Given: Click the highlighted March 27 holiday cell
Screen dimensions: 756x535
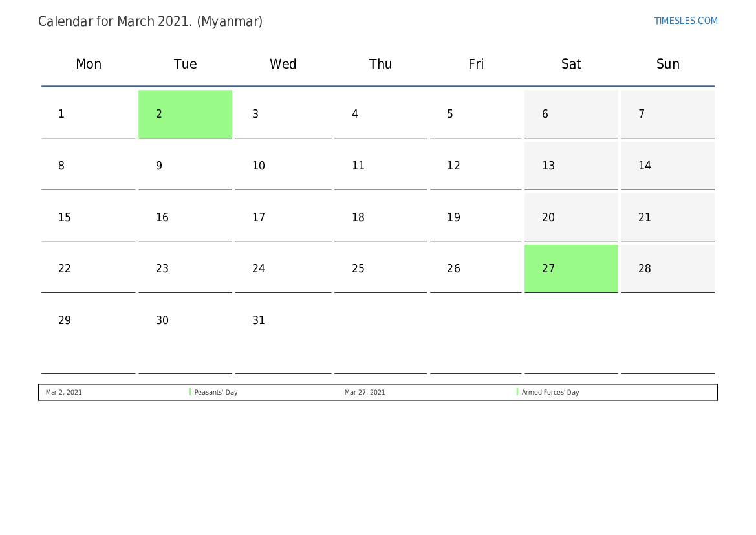Looking at the screenshot, I should click(571, 268).
